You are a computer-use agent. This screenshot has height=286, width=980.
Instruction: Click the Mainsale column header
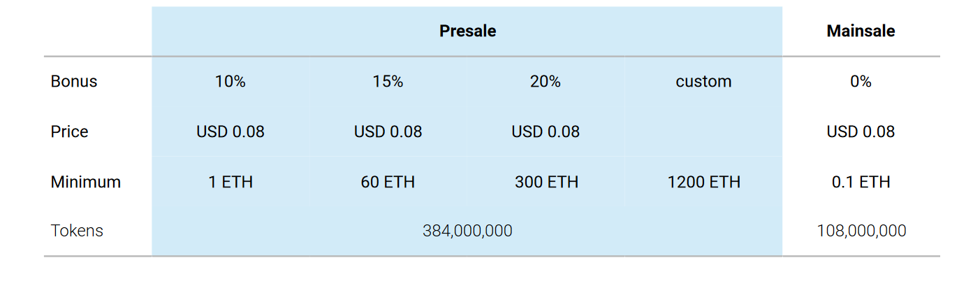[861, 31]
